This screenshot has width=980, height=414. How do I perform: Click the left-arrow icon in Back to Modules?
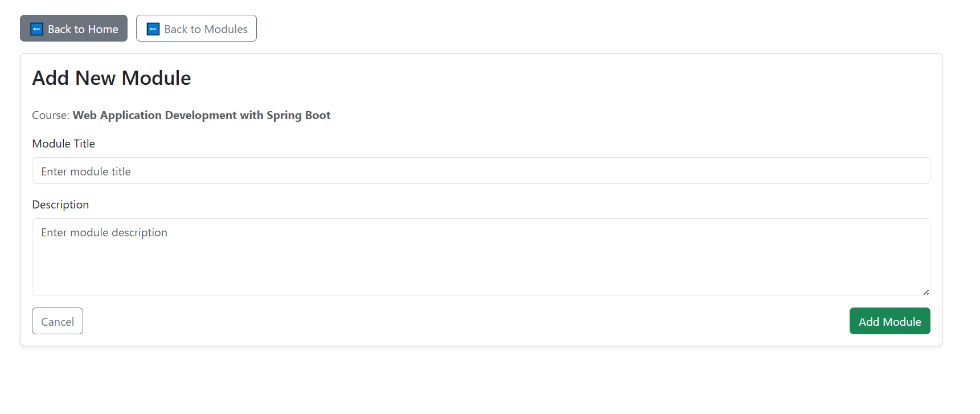click(x=153, y=29)
